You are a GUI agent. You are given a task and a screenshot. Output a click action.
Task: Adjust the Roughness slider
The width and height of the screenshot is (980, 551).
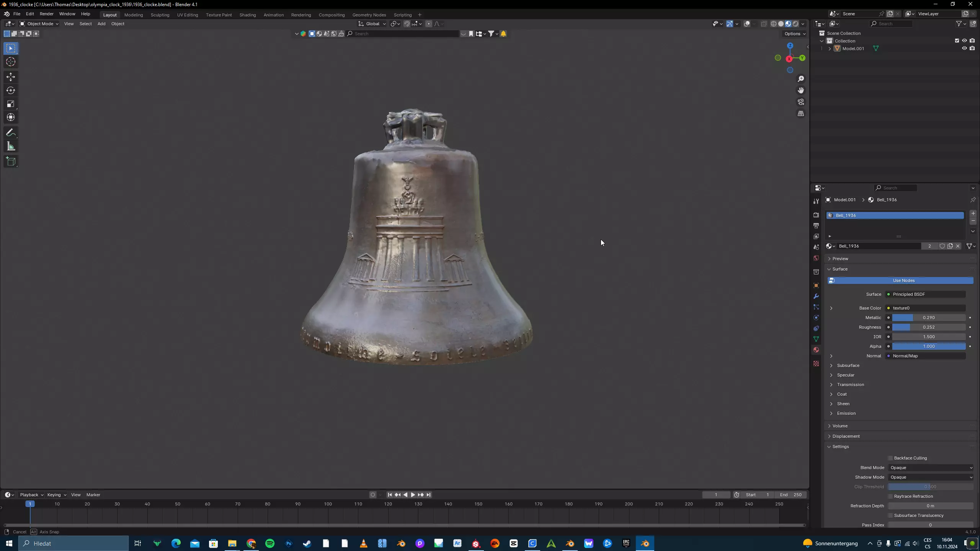(928, 327)
